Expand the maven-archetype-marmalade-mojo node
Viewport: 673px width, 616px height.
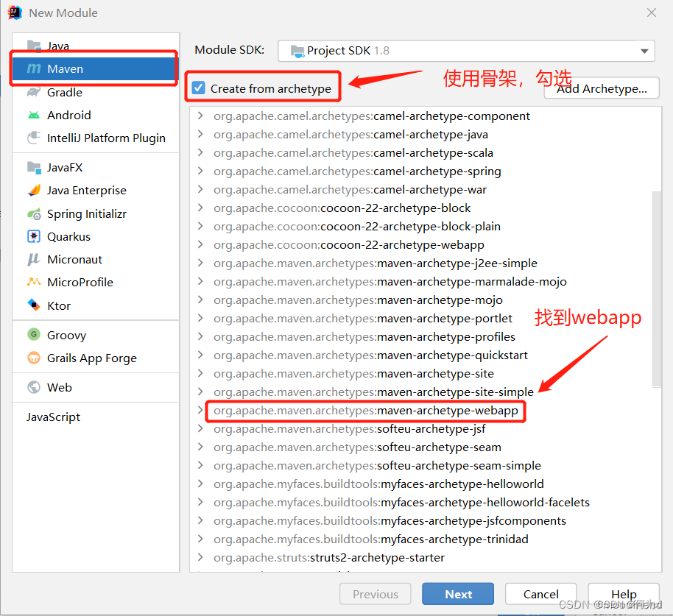click(200, 281)
